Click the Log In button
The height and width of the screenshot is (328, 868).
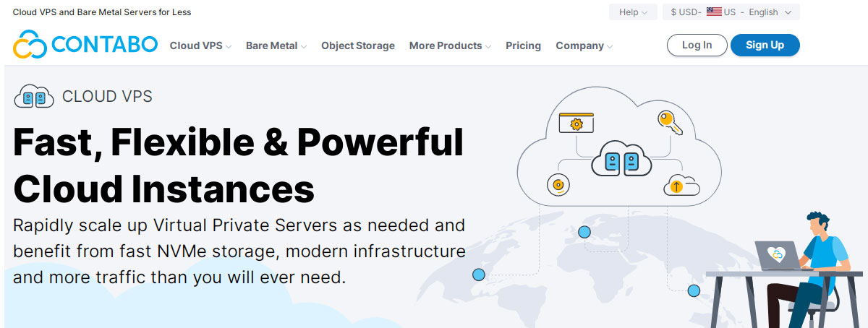point(697,45)
